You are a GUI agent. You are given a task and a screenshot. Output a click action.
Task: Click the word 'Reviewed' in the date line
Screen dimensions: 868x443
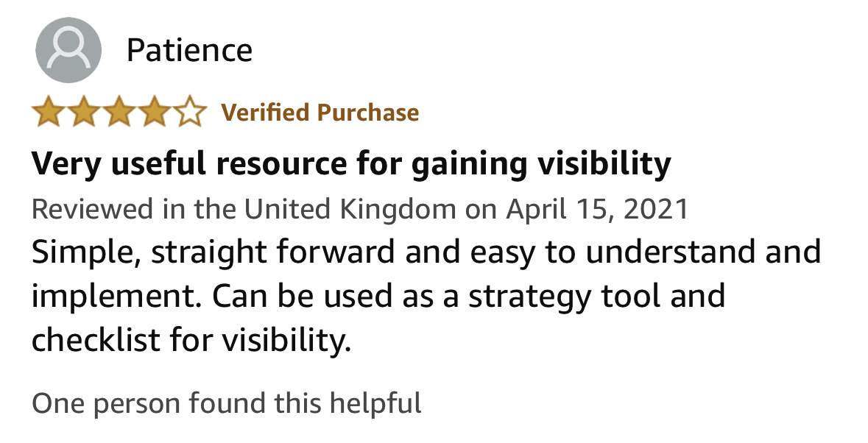pos(84,210)
